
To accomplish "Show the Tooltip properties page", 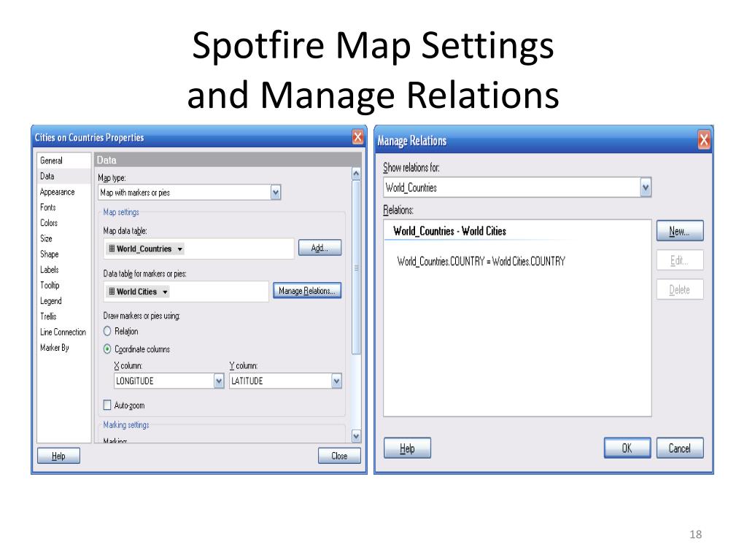I will pos(50,285).
